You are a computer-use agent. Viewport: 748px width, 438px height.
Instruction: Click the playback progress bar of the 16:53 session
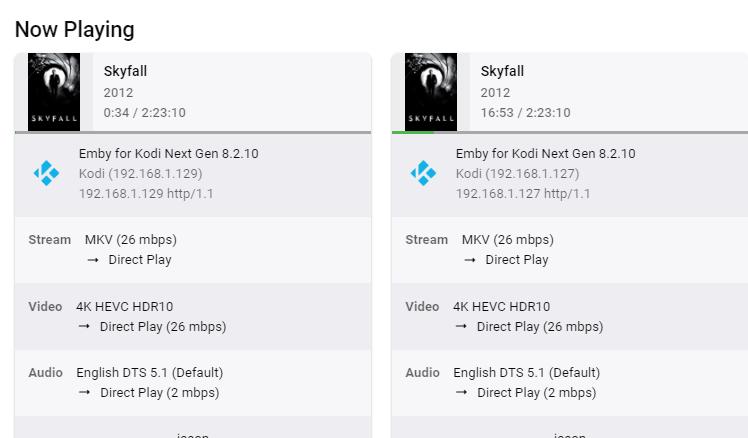point(570,132)
